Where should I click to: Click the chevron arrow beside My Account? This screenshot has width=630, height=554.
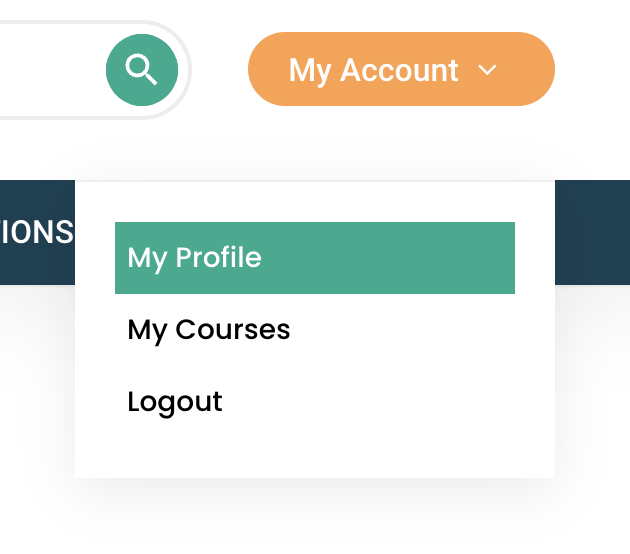click(x=488, y=70)
